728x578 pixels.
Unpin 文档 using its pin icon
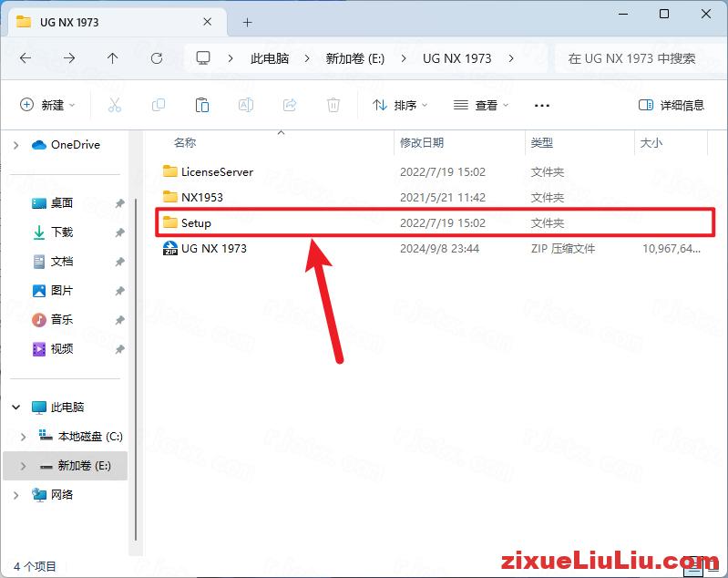(x=119, y=262)
